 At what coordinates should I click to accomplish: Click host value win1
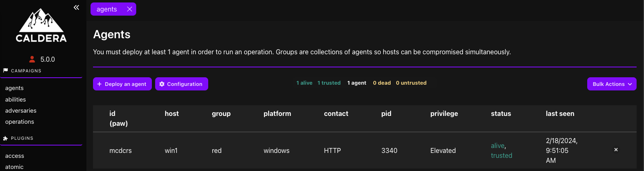click(171, 150)
